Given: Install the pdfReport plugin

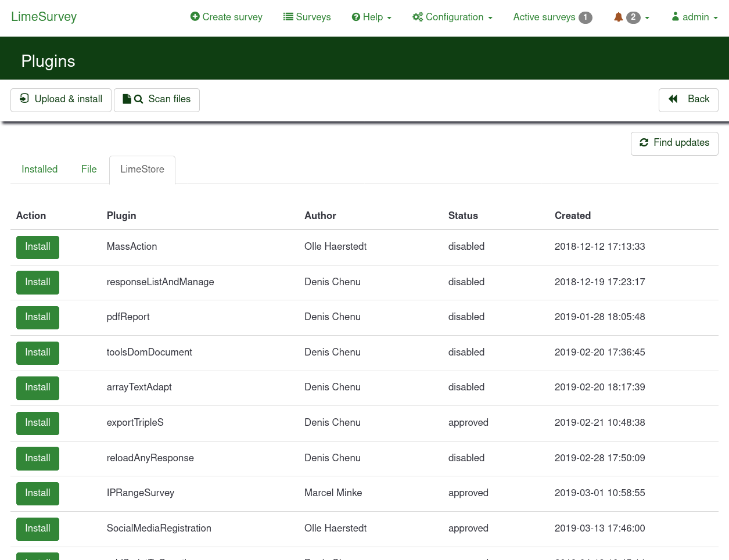Looking at the screenshot, I should tap(38, 317).
